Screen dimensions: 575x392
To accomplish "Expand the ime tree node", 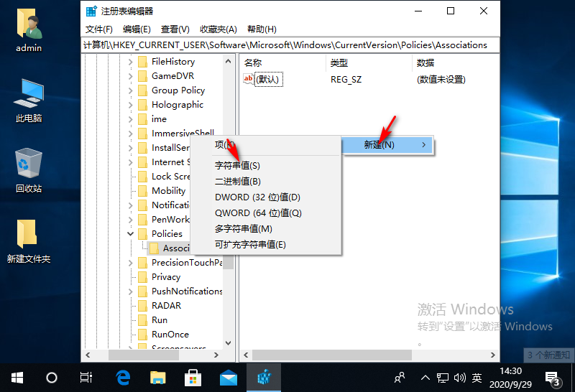I will click(131, 119).
